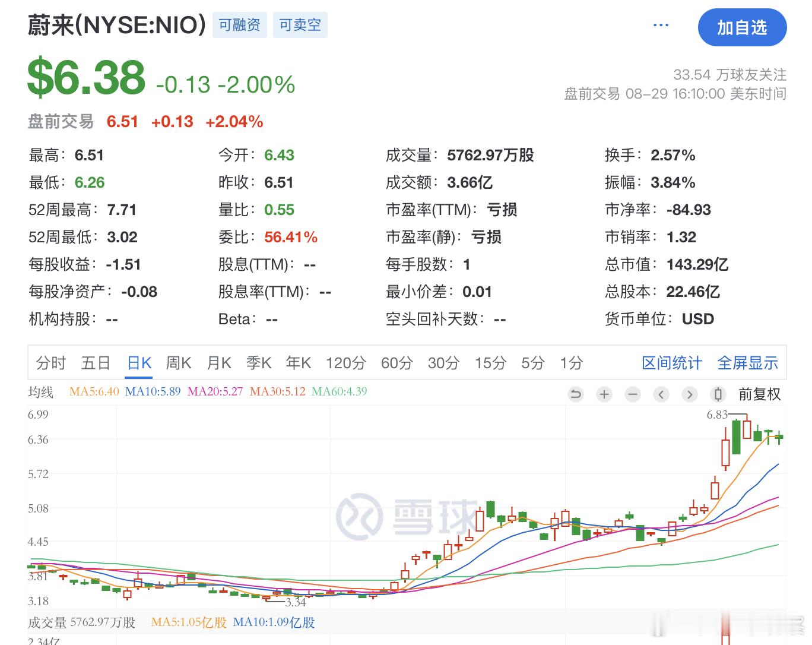Screen dimensions: 812x645
Task: Click the MA5:6.40 moving average label
Action: click(x=94, y=392)
